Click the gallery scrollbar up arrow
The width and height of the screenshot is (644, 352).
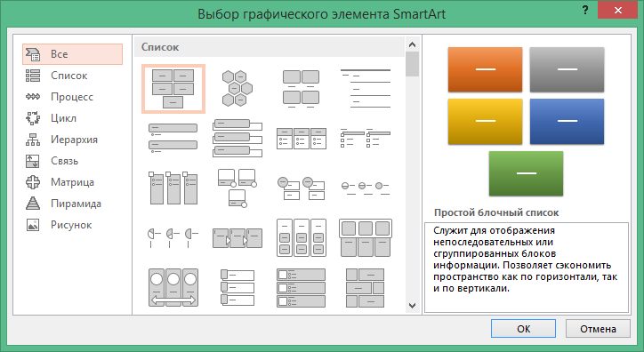pos(413,44)
